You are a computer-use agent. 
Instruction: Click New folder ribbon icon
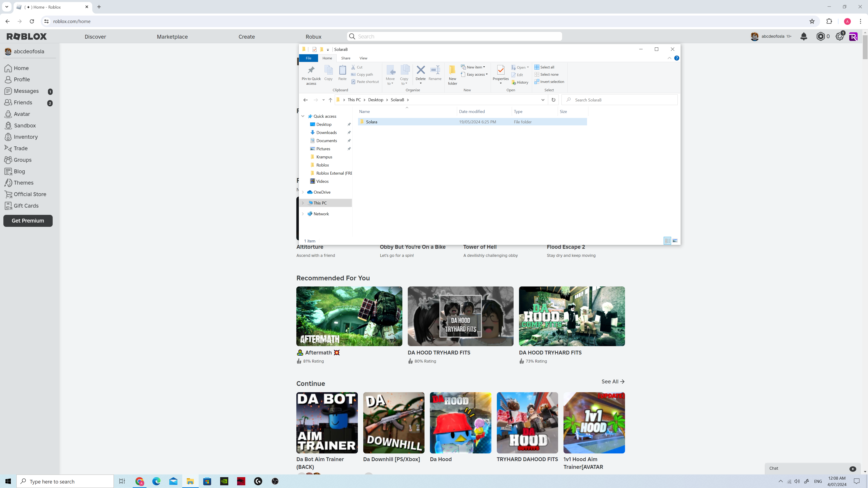pos(452,74)
